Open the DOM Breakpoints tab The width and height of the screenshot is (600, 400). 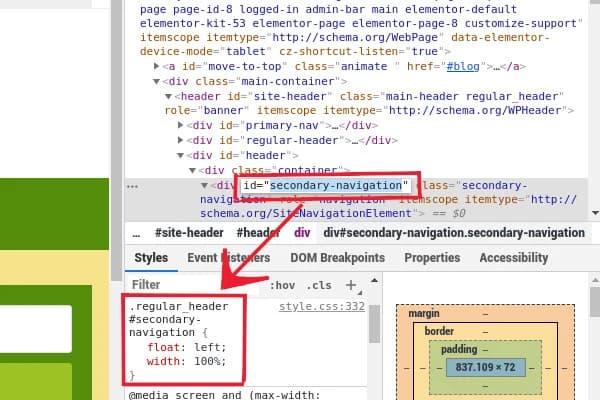pyautogui.click(x=338, y=258)
